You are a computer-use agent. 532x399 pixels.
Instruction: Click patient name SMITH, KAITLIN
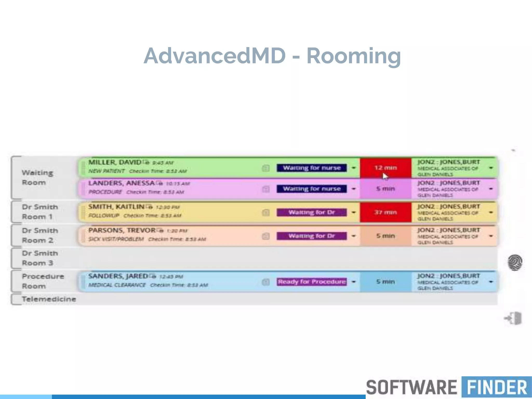click(116, 207)
